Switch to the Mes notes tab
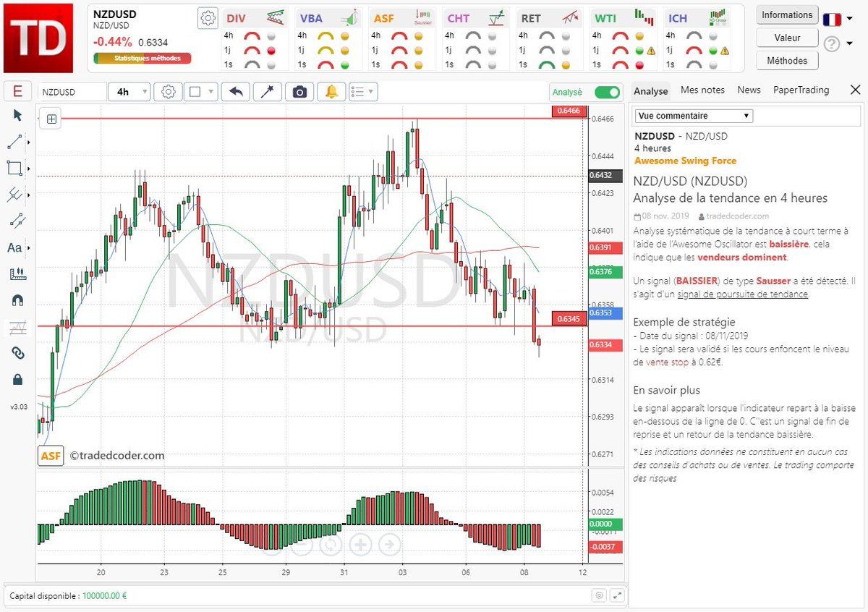Viewport: 868px width, 612px height. click(702, 90)
